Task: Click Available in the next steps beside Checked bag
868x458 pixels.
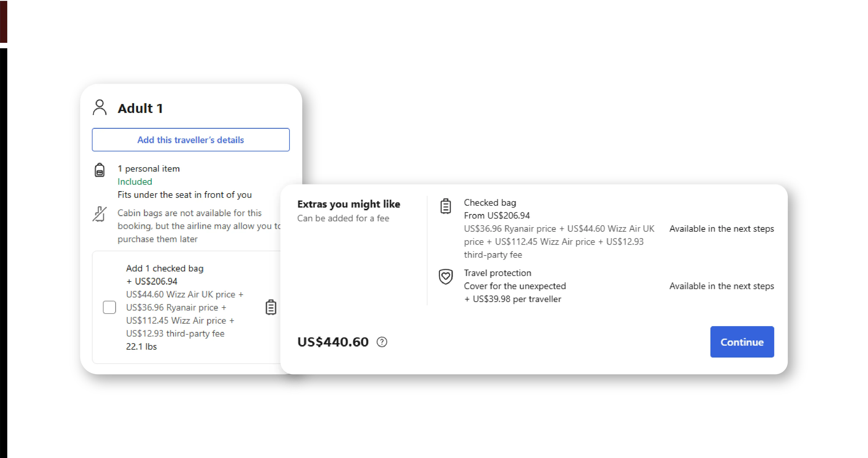Action: [x=721, y=229]
